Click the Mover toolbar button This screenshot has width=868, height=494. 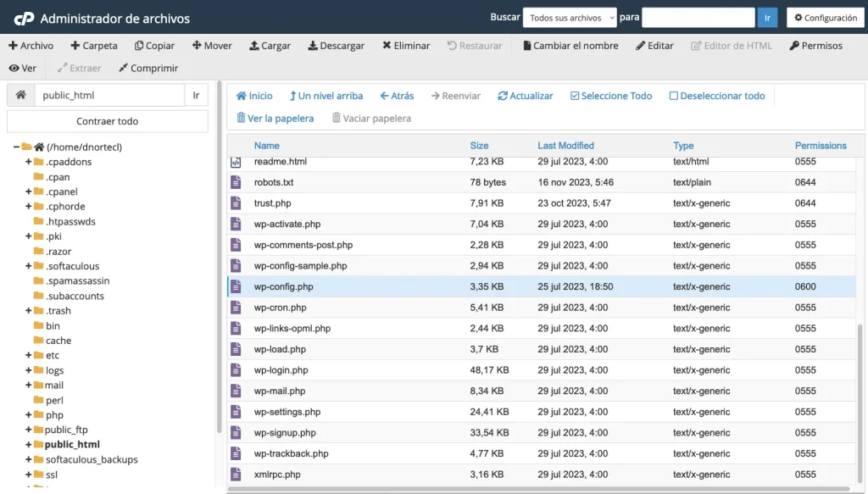(x=212, y=46)
